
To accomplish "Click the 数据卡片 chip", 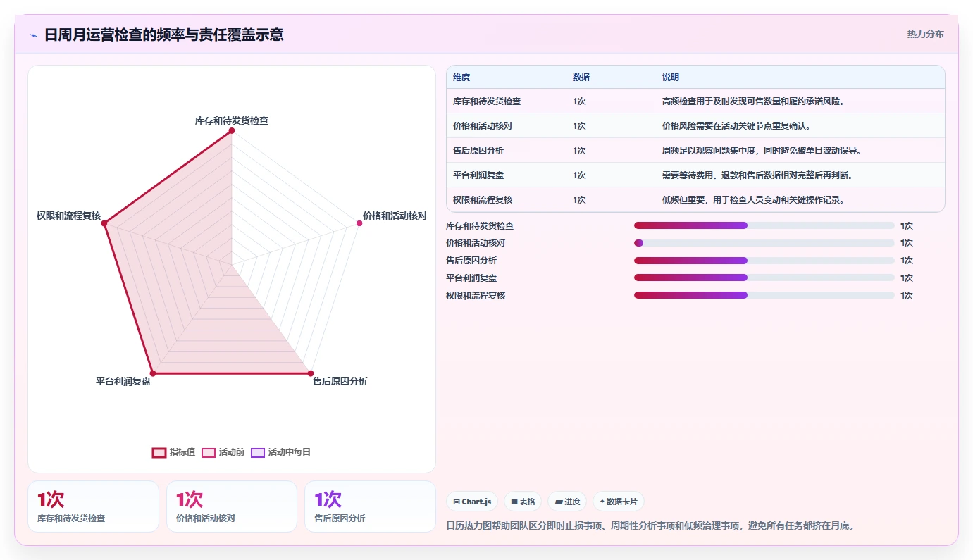I will pos(618,502).
